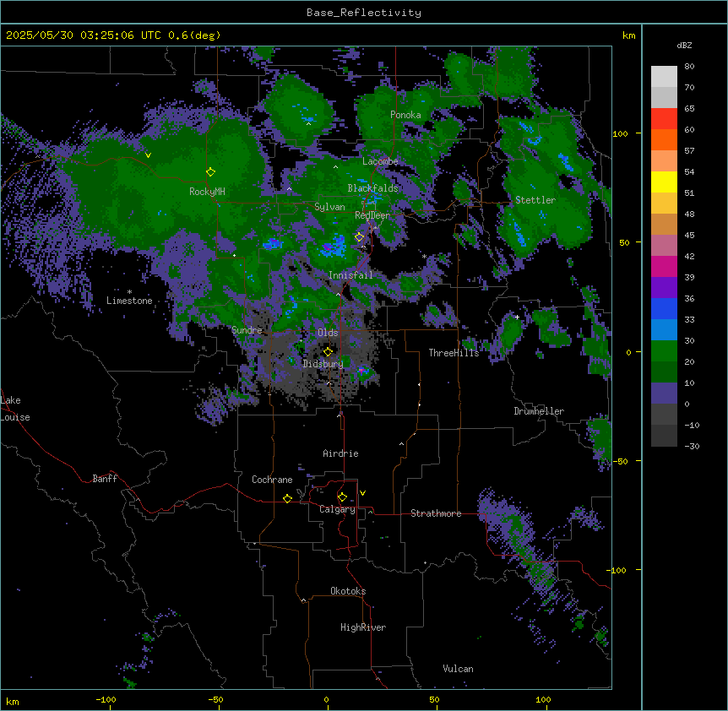Click the Okotoks label
728x711 pixels.
[x=348, y=591]
